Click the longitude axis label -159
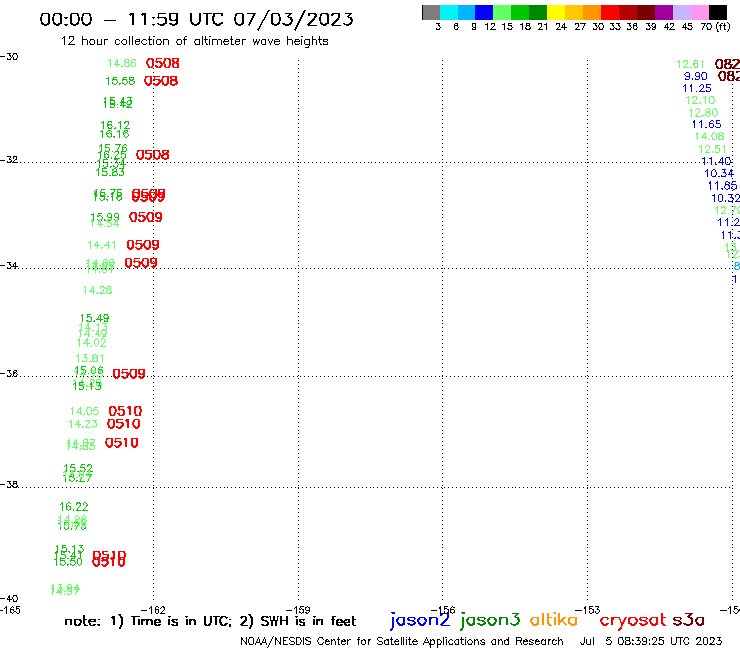 (298, 610)
